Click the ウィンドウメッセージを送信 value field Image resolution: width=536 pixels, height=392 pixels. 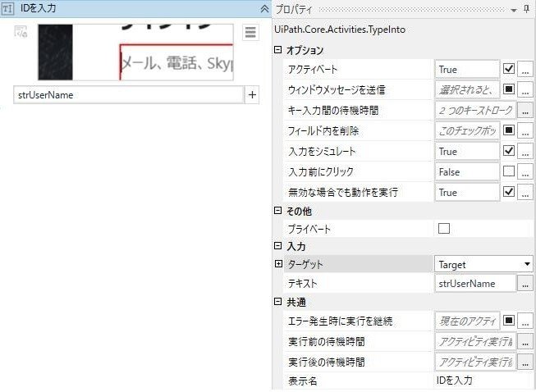467,90
